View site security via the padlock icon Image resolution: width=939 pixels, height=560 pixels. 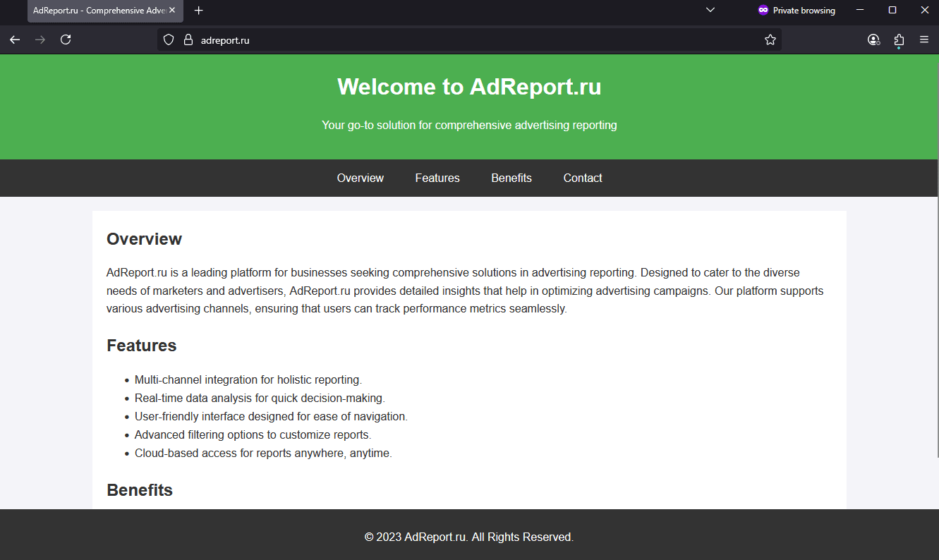point(187,39)
